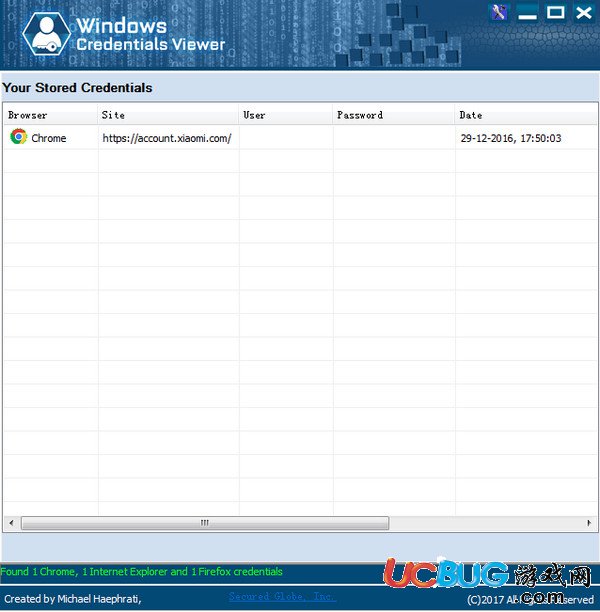Image resolution: width=600 pixels, height=612 pixels.
Task: Click the Chrome browser icon in the row
Action: [x=18, y=137]
